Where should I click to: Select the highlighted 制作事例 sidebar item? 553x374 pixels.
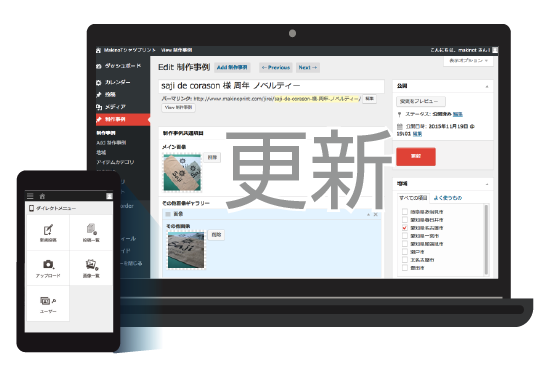122,119
